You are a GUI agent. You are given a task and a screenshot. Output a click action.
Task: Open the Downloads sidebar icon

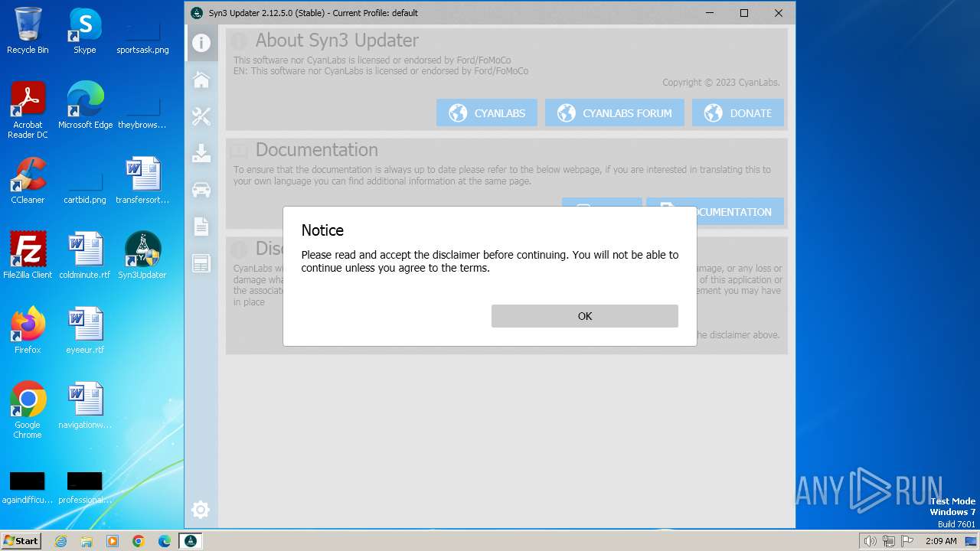201,153
